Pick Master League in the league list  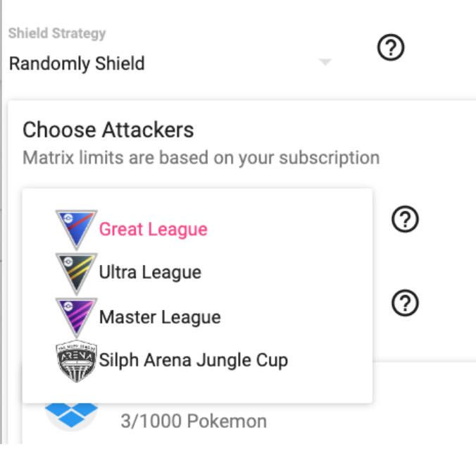click(160, 317)
